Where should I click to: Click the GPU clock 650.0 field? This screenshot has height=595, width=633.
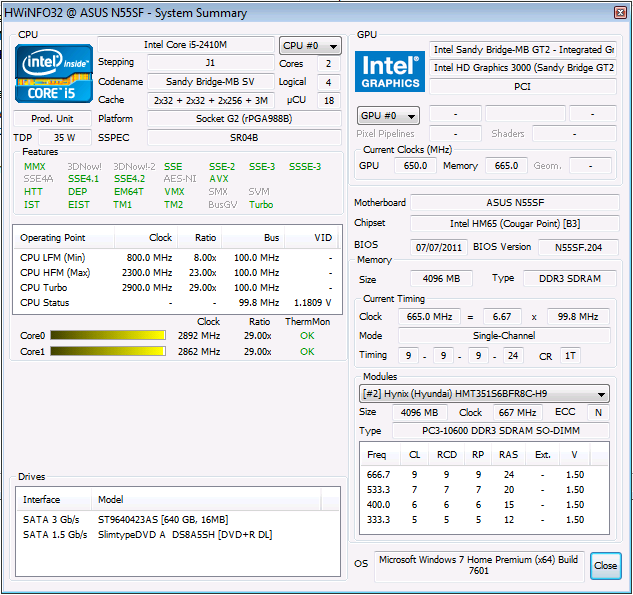pyautogui.click(x=415, y=166)
